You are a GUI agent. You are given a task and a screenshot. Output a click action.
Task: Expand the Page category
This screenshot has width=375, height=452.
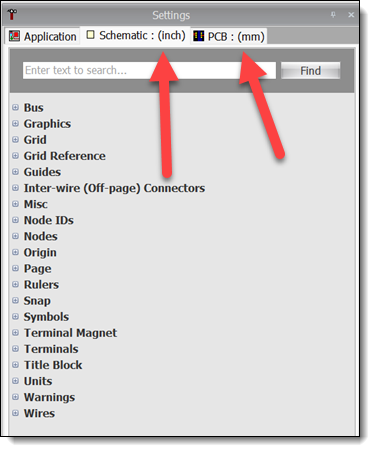tap(15, 268)
